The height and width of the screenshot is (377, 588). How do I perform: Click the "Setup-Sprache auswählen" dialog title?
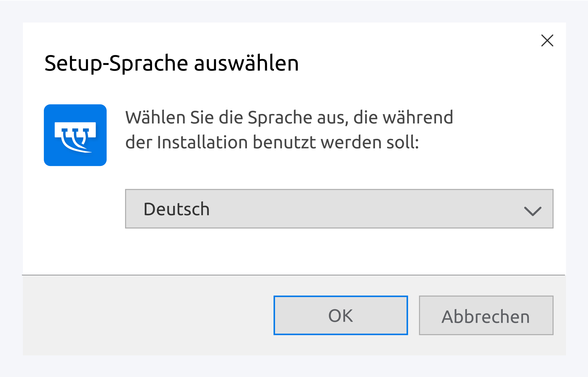click(x=171, y=63)
